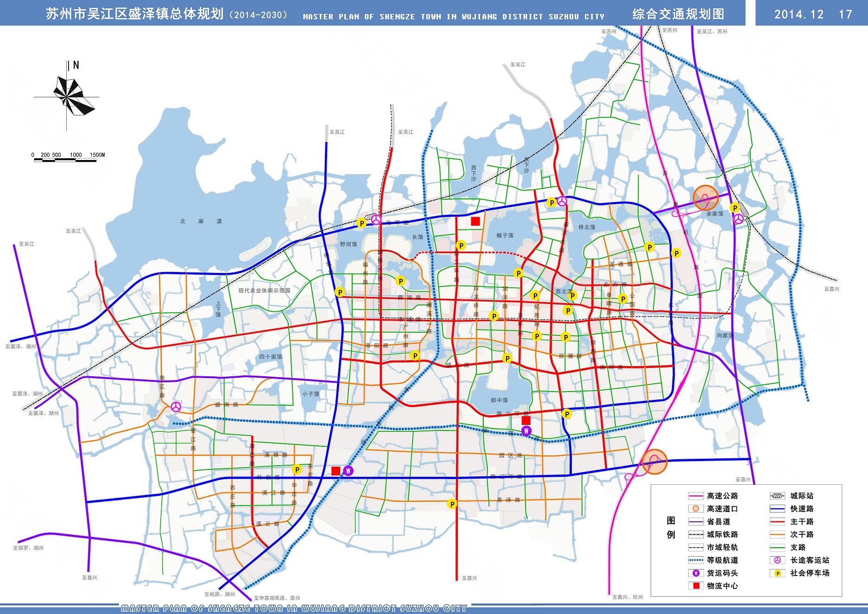Click the 蚬子荡 lake label
This screenshot has width=868, height=614.
click(505, 235)
